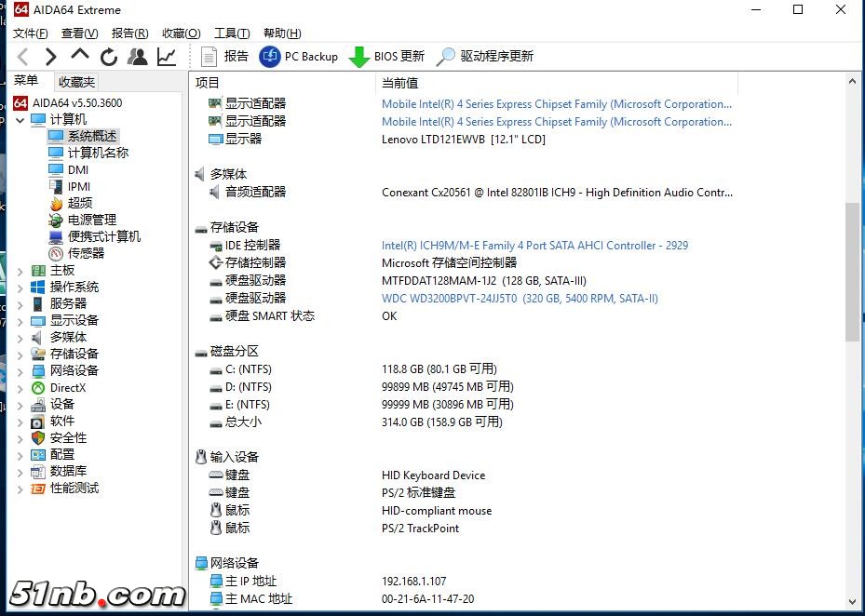Expand the 主板 tree node
865x616 pixels.
pyautogui.click(x=20, y=271)
